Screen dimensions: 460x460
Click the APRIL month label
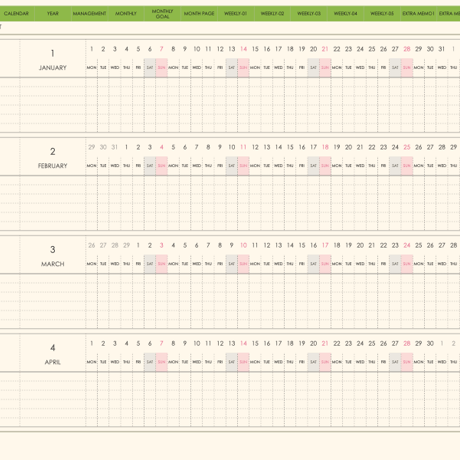53,362
